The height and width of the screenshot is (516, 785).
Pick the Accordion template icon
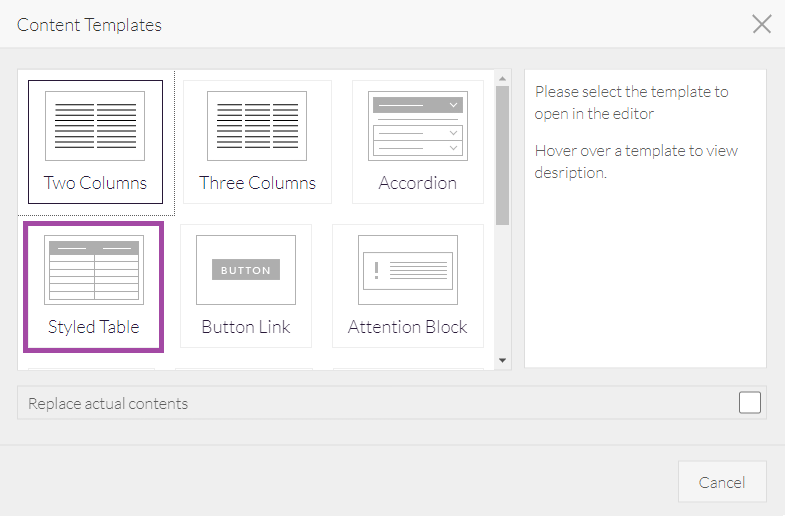(x=417, y=126)
